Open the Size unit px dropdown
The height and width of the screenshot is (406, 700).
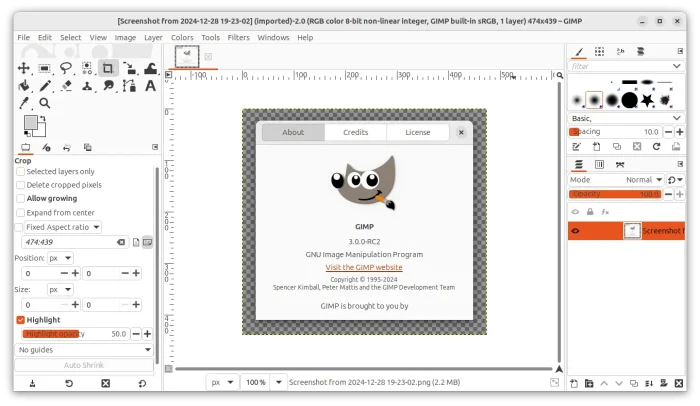pos(60,289)
